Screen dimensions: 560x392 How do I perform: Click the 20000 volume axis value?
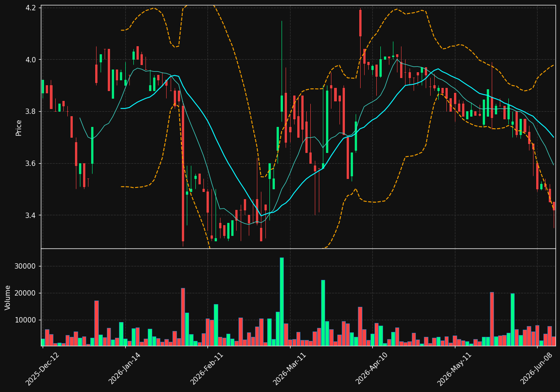[26, 293]
